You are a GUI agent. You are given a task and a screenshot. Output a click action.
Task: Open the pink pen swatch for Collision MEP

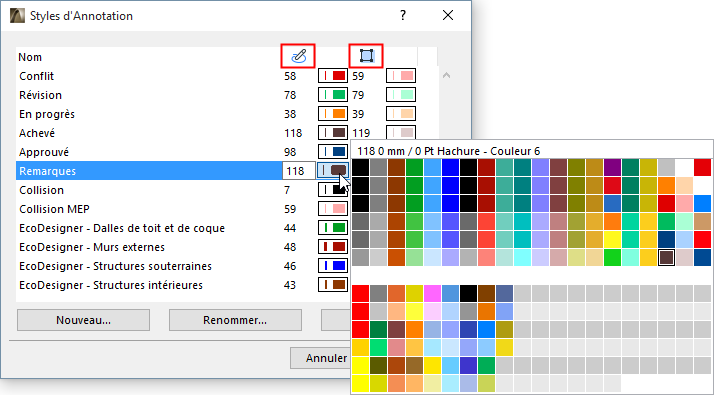333,209
